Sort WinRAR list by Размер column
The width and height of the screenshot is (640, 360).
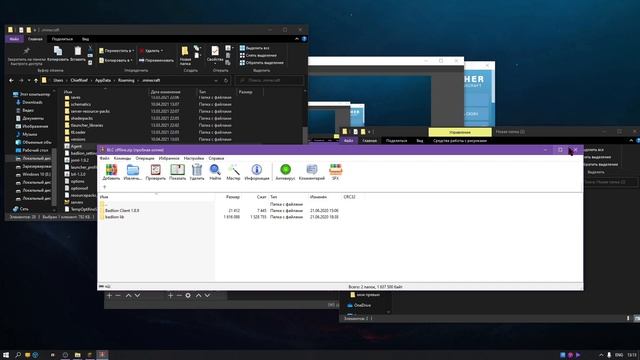click(x=233, y=197)
